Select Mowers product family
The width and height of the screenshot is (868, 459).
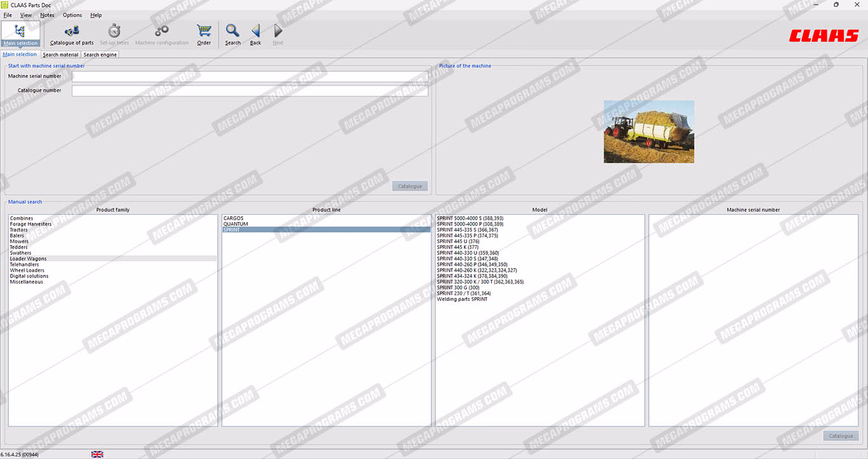[112, 241]
